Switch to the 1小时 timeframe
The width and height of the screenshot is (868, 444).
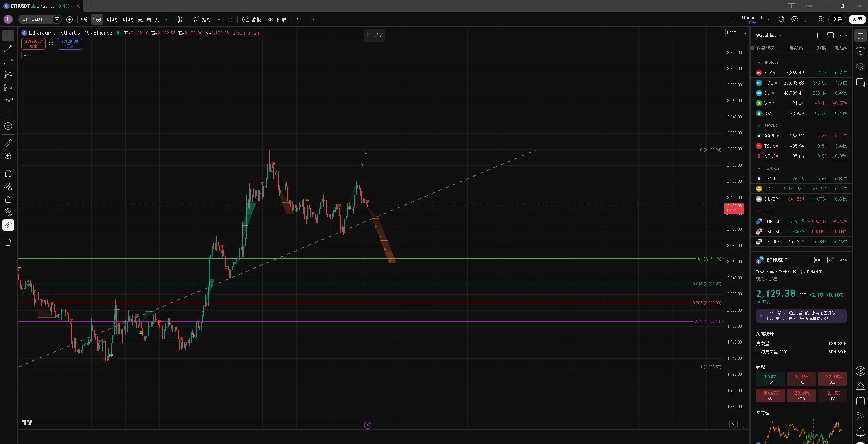(112, 19)
